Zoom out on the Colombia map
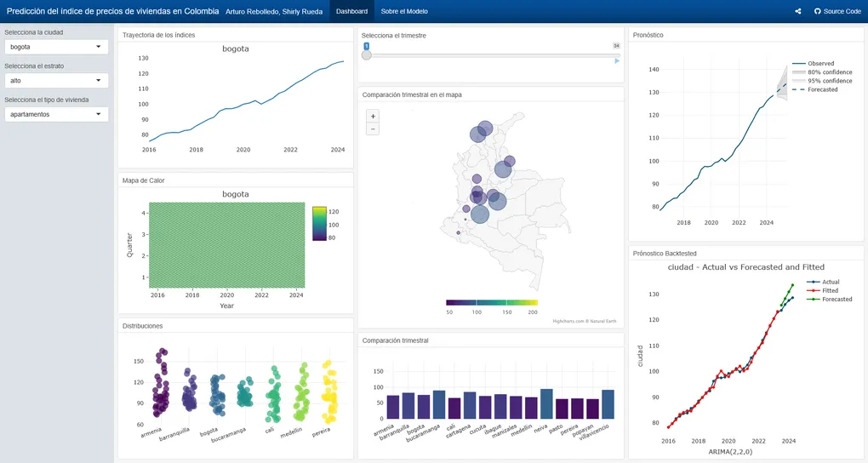This screenshot has width=868, height=463. coord(372,129)
